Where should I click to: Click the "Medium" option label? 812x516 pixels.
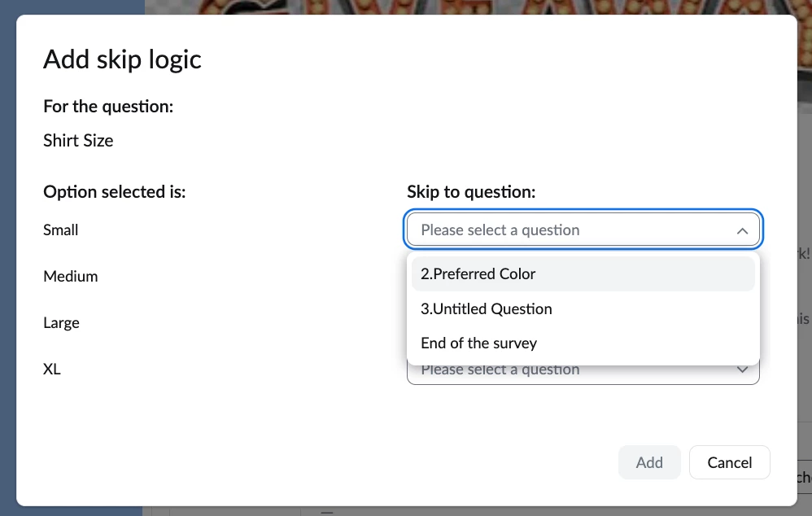71,277
